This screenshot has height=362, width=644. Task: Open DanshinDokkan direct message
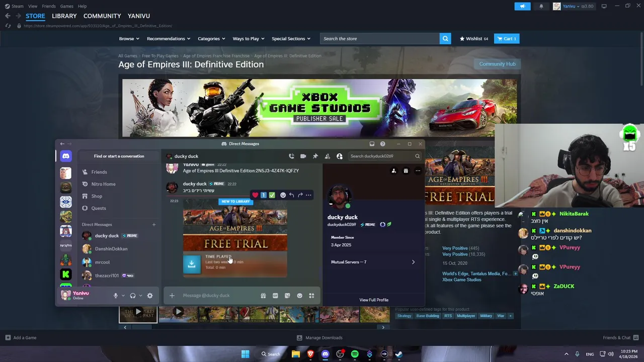tap(119, 249)
